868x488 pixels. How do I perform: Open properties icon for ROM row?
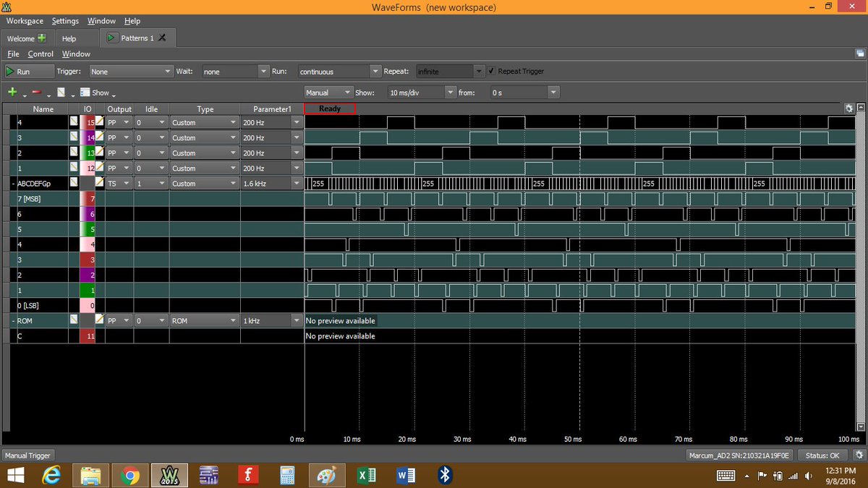74,320
